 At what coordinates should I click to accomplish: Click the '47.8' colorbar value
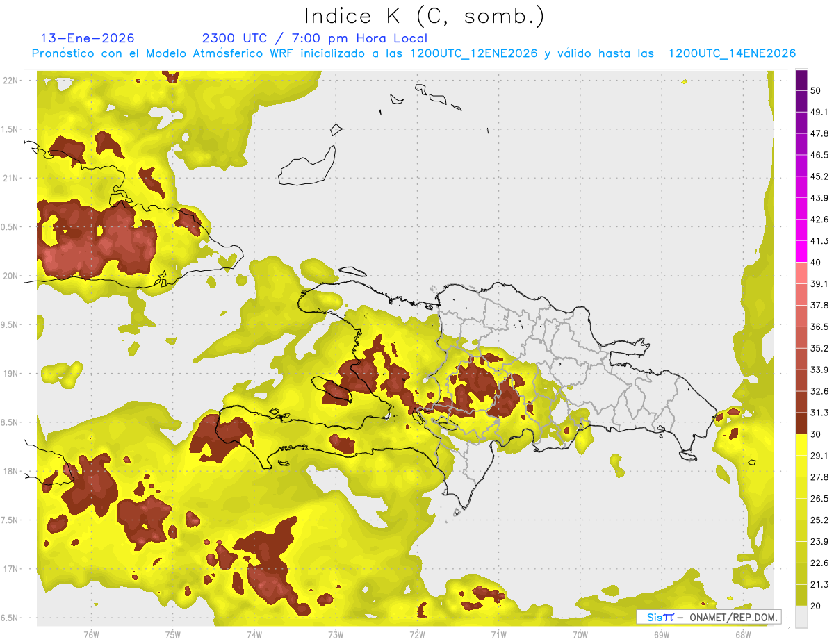[x=819, y=133]
